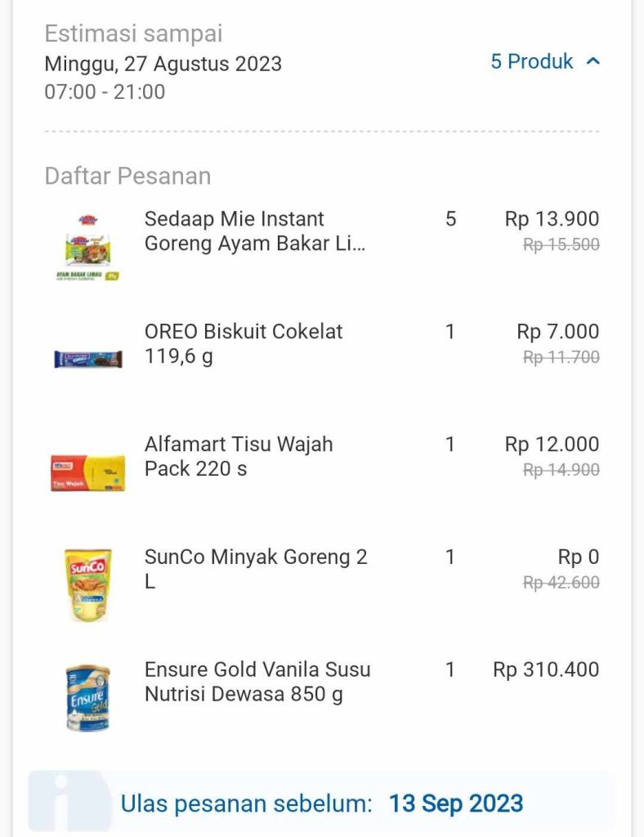Tap the Rp 310.400 Ensure price

pyautogui.click(x=546, y=670)
